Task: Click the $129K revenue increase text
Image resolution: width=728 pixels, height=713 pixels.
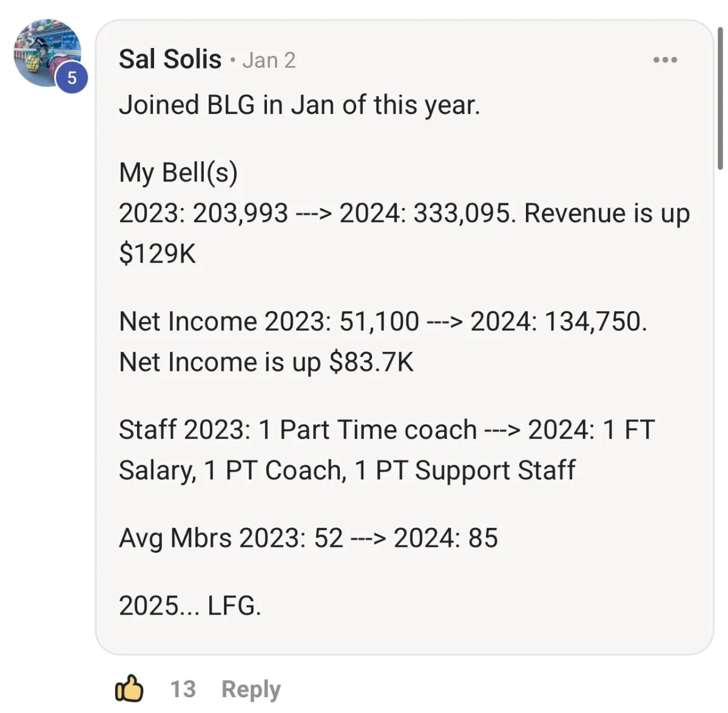Action: (x=157, y=254)
